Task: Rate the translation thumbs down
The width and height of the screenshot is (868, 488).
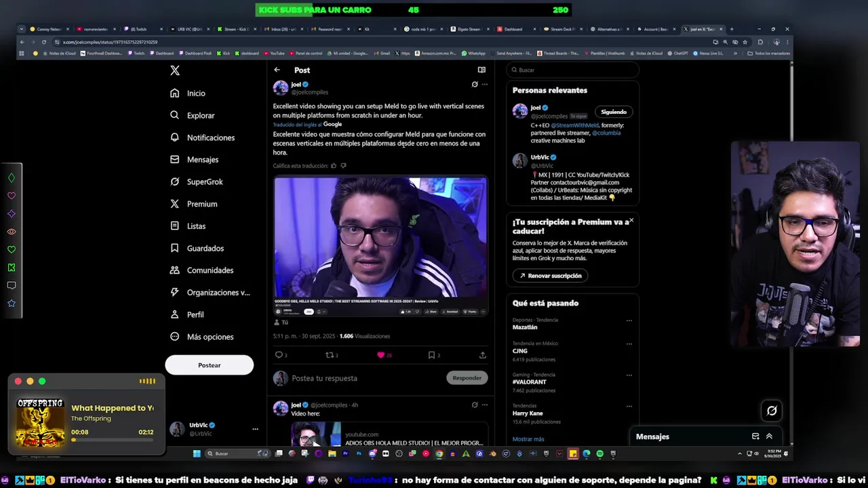Action: click(343, 166)
